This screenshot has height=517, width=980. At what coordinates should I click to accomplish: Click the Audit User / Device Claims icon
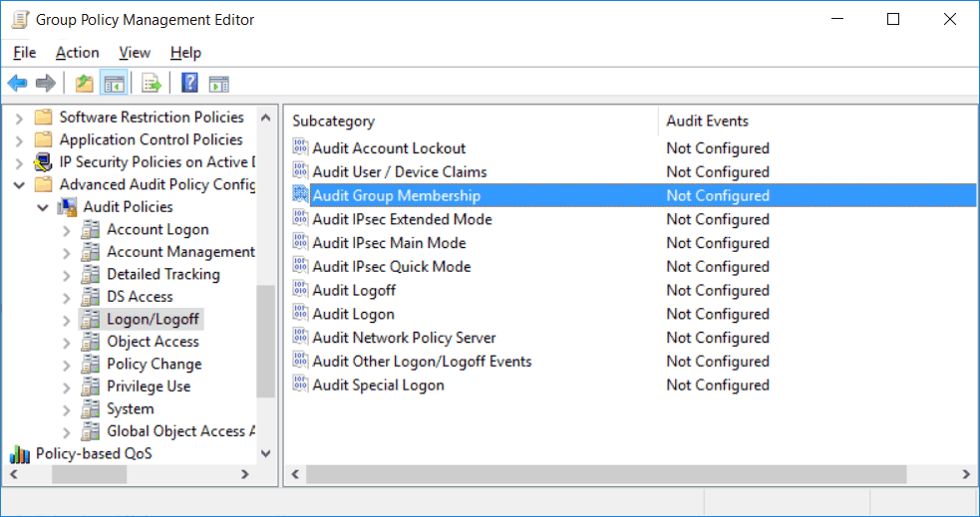point(301,171)
